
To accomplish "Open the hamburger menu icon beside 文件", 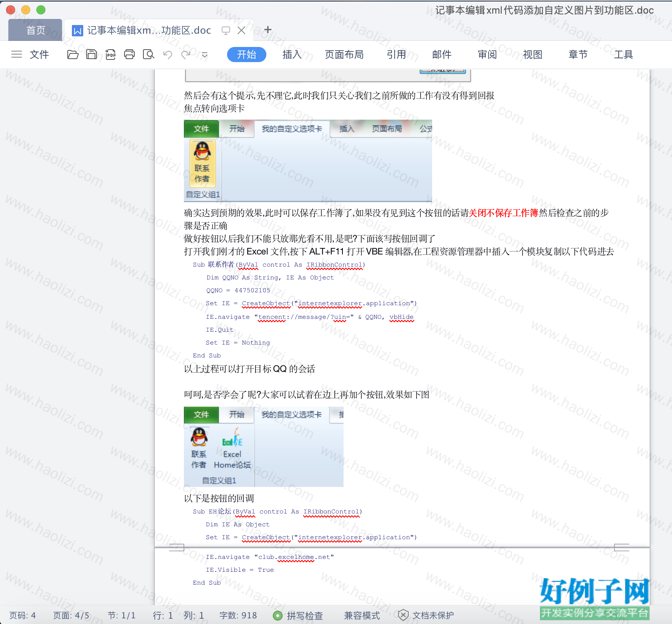I will tap(17, 55).
